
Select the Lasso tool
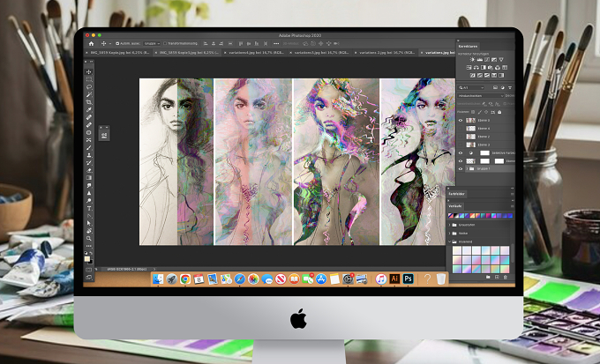[x=89, y=87]
